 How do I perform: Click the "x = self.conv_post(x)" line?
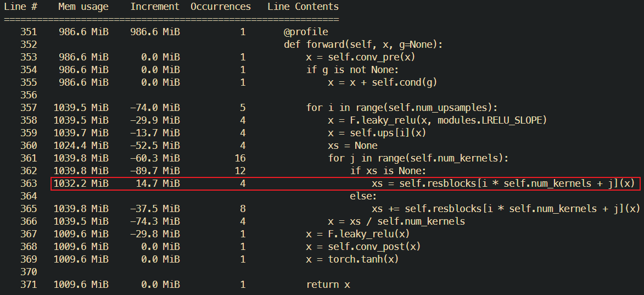tap(363, 247)
